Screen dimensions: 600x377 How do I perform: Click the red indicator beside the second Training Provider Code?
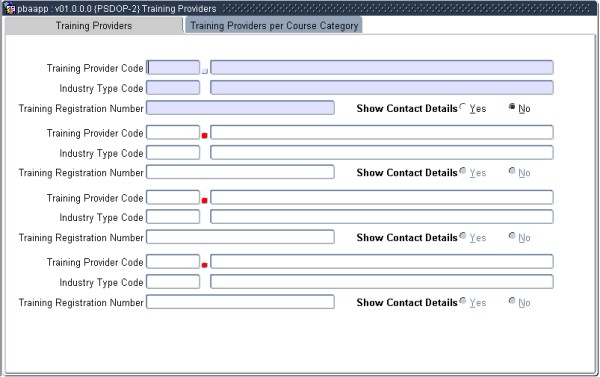(204, 135)
